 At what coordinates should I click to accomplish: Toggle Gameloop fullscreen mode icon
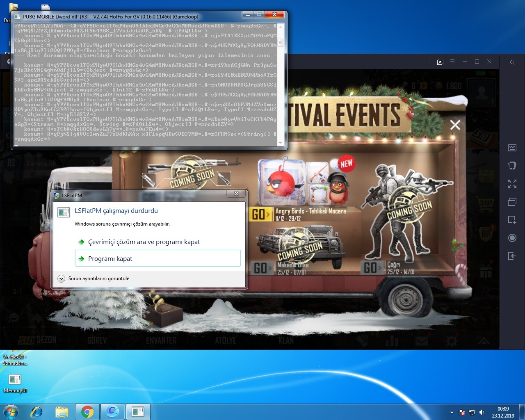click(x=512, y=184)
